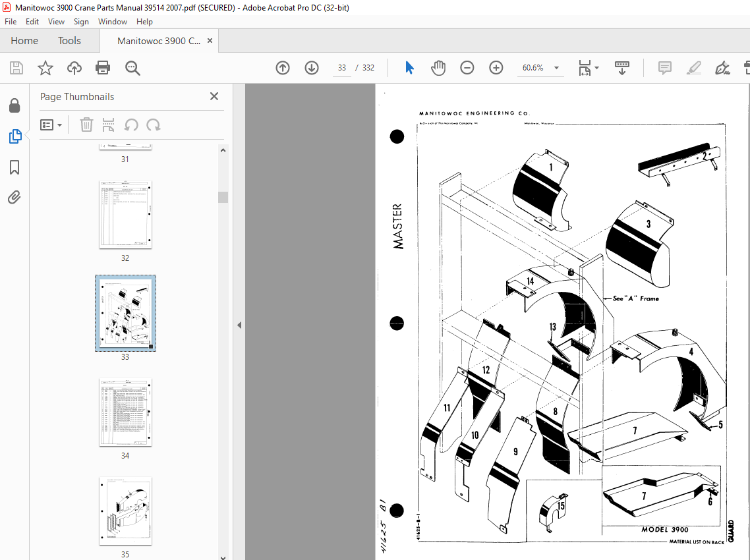Viewport: 750px width, 560px height.
Task: Click the page number field
Action: (341, 68)
